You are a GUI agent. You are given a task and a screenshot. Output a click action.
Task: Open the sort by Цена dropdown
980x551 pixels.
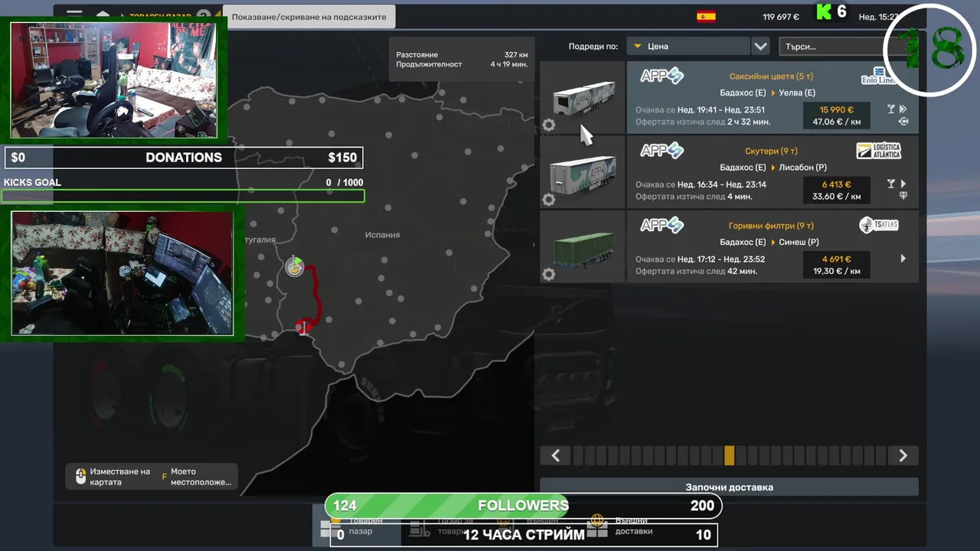coord(688,46)
